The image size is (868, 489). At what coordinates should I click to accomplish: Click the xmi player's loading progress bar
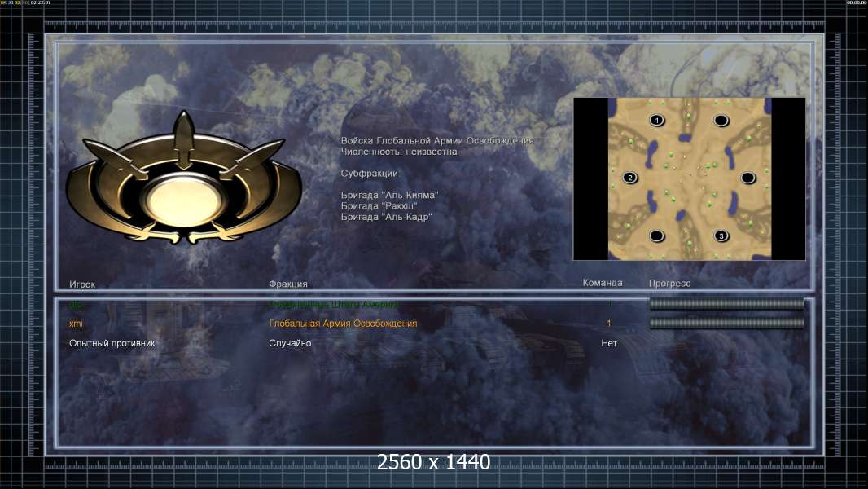point(726,323)
